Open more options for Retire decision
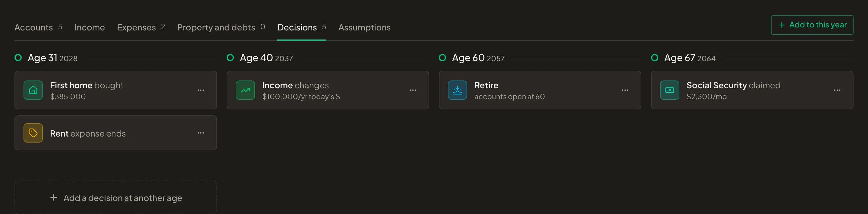The image size is (868, 214). tap(625, 90)
